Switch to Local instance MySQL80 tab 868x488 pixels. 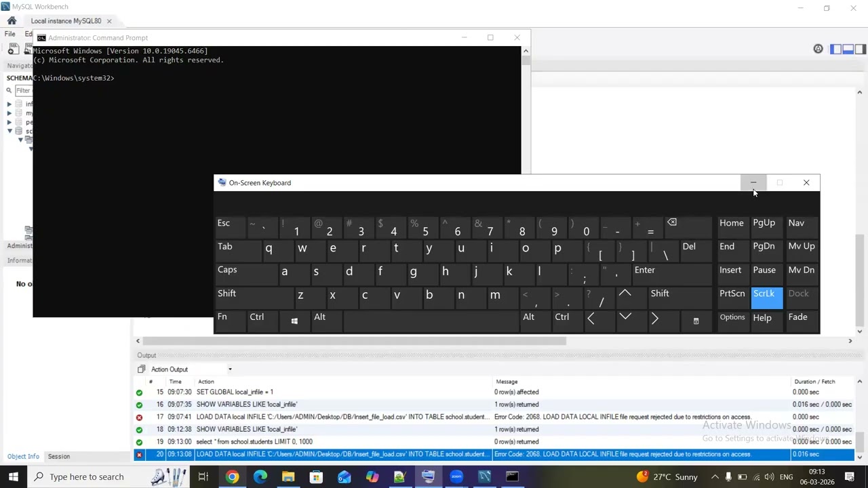66,21
